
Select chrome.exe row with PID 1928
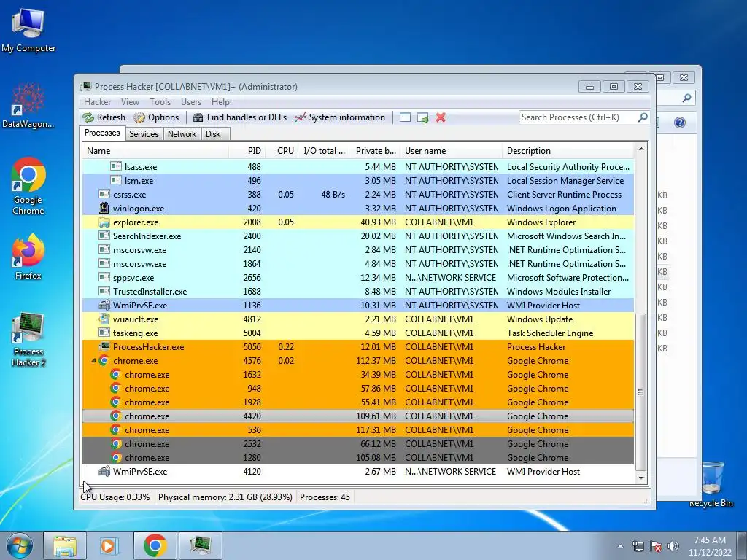(x=357, y=402)
